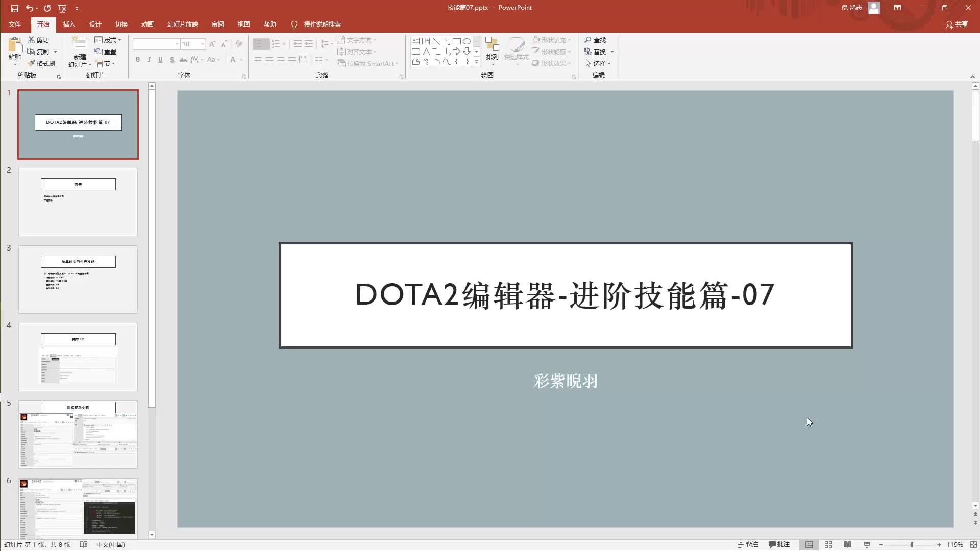Open 替换 replace dropdown arrow
Viewport: 980px width, 551px height.
(x=612, y=52)
